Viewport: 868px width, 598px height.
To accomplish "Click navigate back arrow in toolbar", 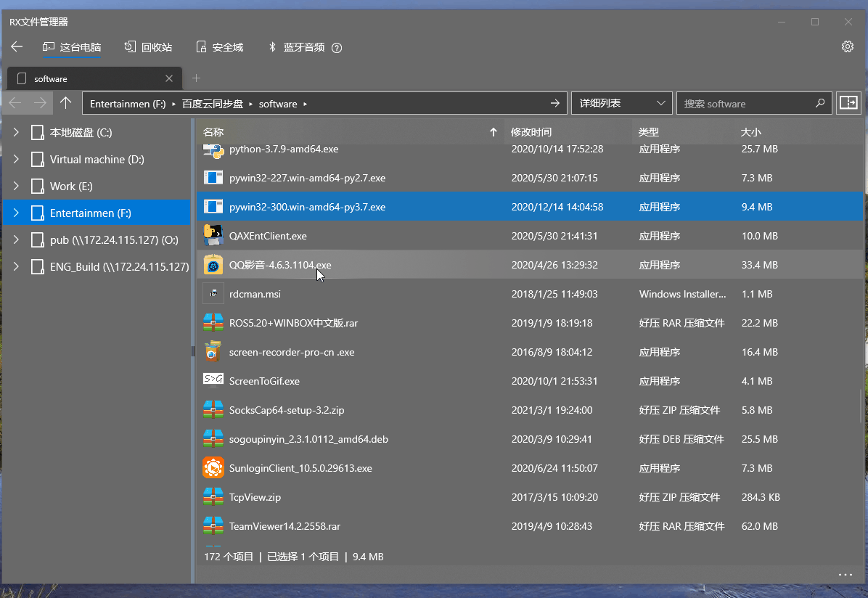I will coord(15,103).
